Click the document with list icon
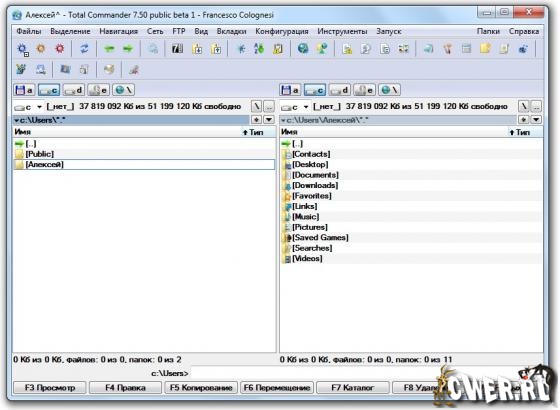The image size is (560, 410). (x=385, y=48)
